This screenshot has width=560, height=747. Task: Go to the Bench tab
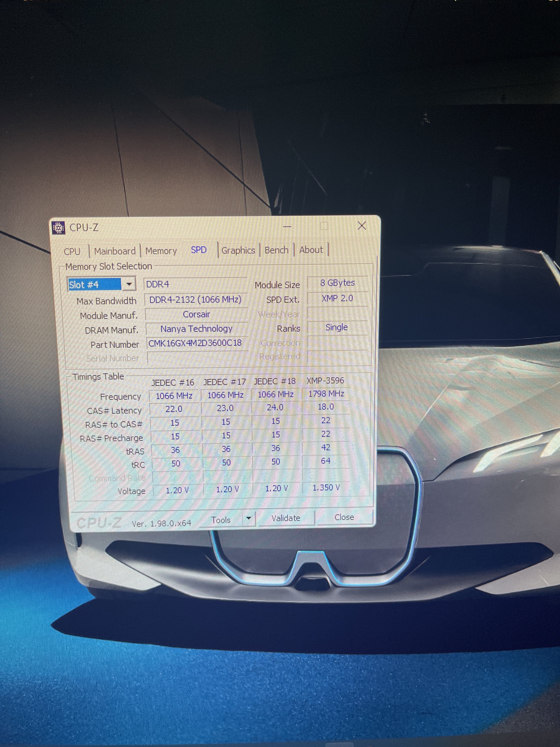point(276,250)
